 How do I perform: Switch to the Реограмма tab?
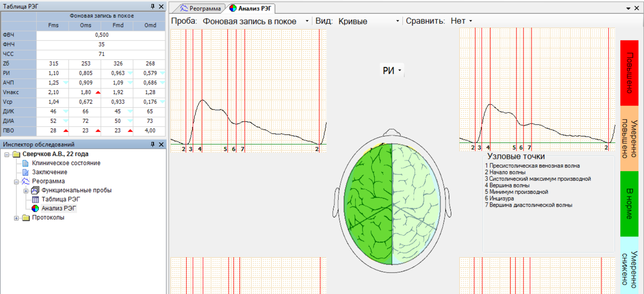[201, 8]
